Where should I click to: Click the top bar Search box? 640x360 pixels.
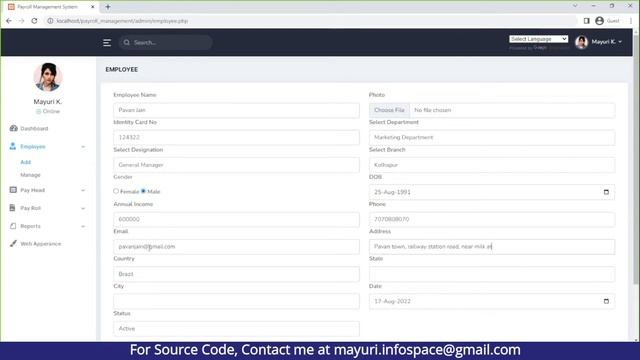pyautogui.click(x=166, y=42)
